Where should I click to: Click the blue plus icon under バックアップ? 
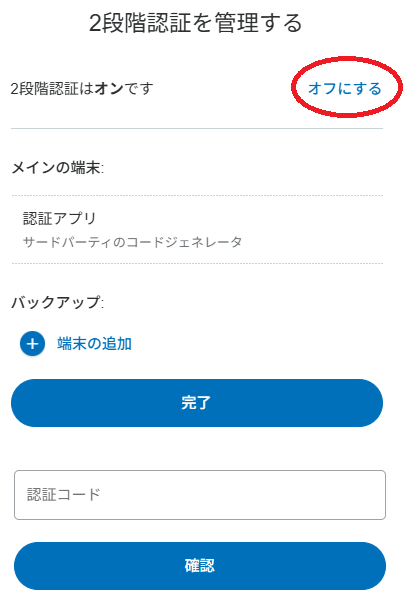click(x=32, y=343)
